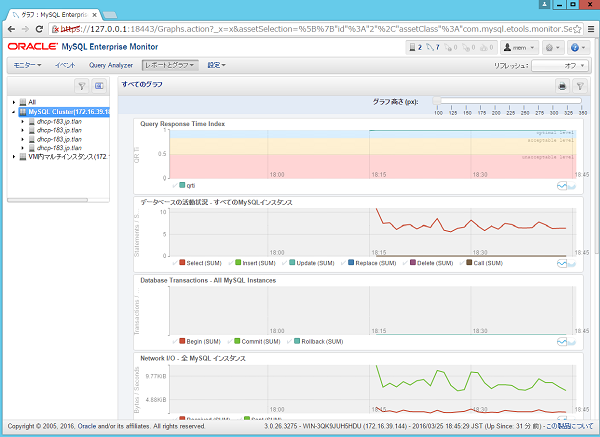Open the レポートとグラフ menu

point(170,65)
